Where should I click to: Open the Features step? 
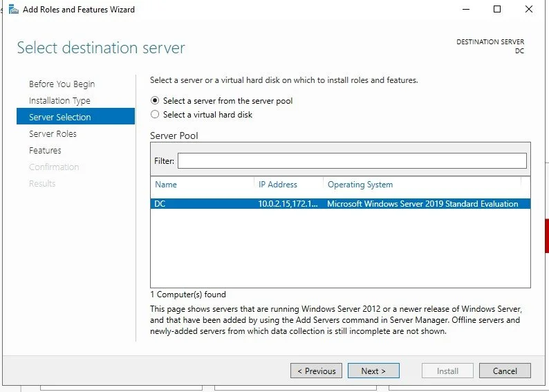(x=45, y=151)
